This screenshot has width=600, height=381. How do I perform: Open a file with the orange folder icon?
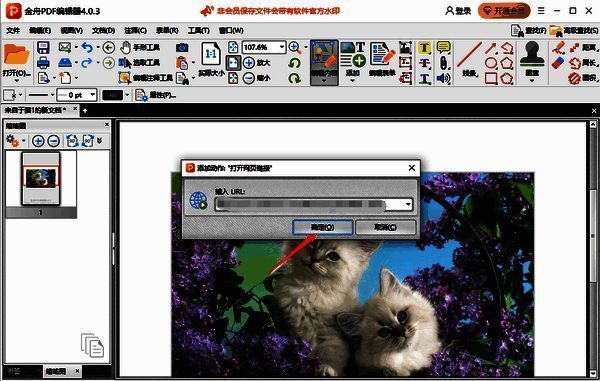click(x=16, y=55)
